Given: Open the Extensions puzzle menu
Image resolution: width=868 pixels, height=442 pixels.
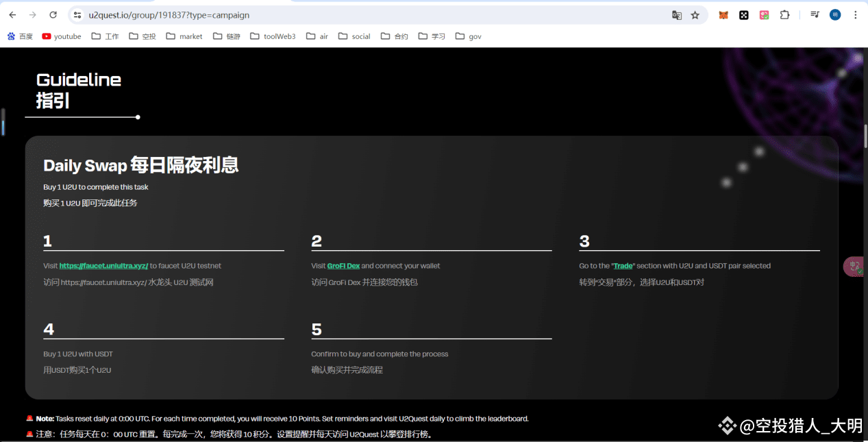Looking at the screenshot, I should [785, 14].
